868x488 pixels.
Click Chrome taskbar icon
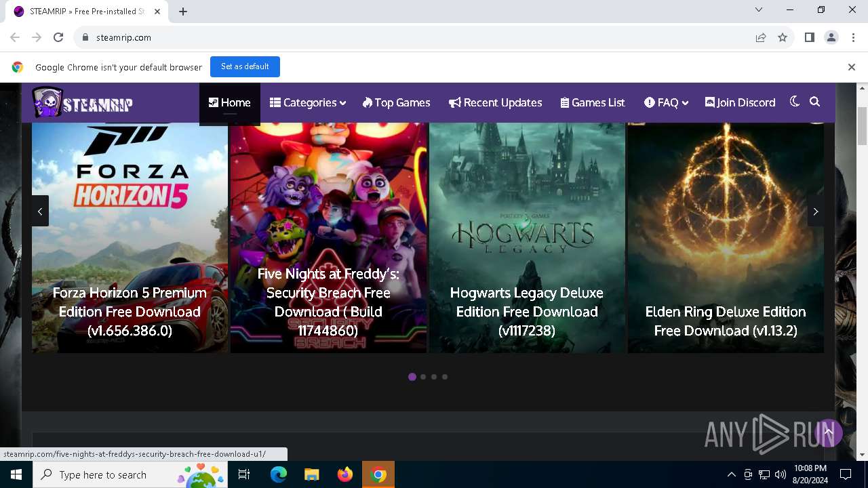click(x=379, y=474)
